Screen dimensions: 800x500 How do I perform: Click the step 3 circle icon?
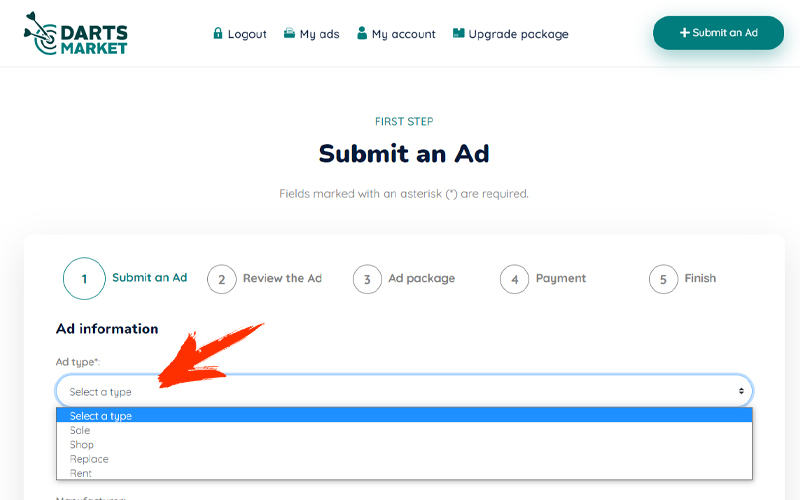367,279
